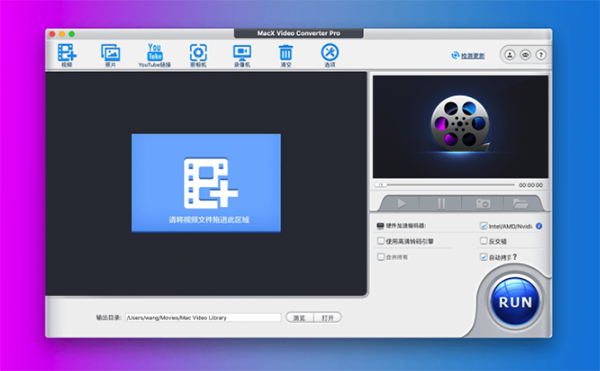Click the preview seek slider
The width and height of the screenshot is (600, 371).
click(x=444, y=185)
